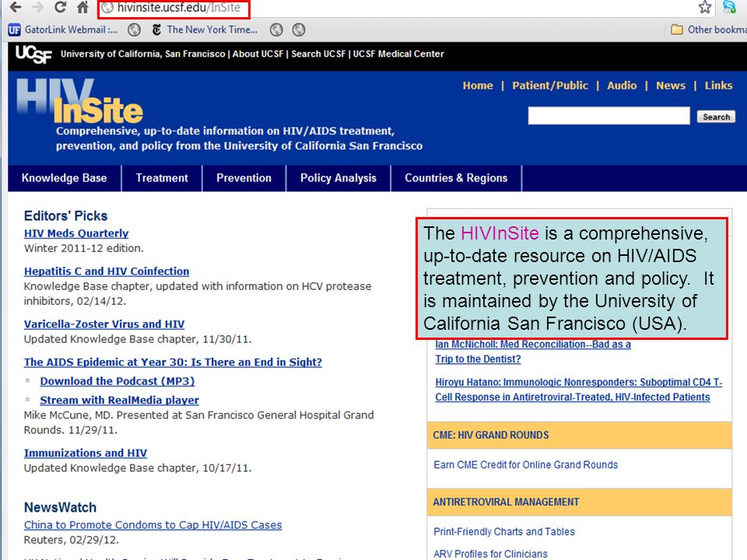
Task: Click the CME: HIV GRAND ROUNDS heading
Action: [x=491, y=436]
